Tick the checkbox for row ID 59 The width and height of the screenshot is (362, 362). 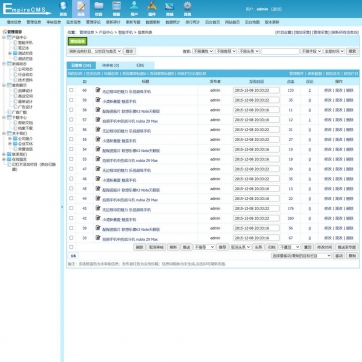click(x=71, y=100)
